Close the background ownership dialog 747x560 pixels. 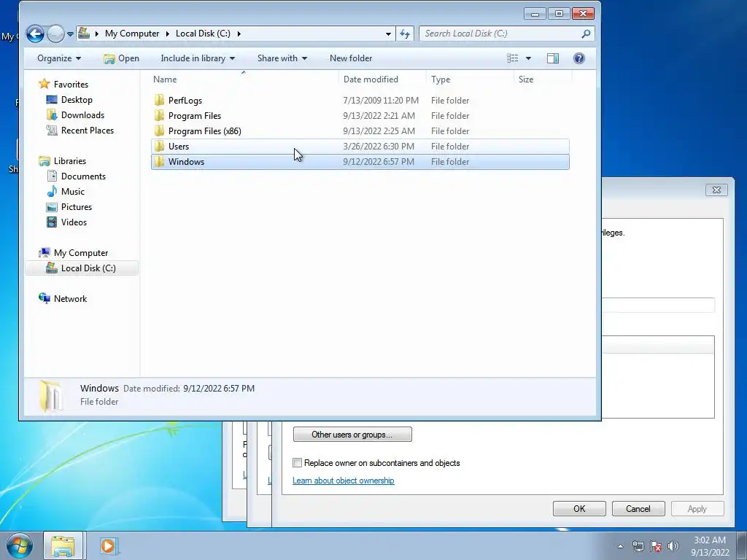click(716, 190)
